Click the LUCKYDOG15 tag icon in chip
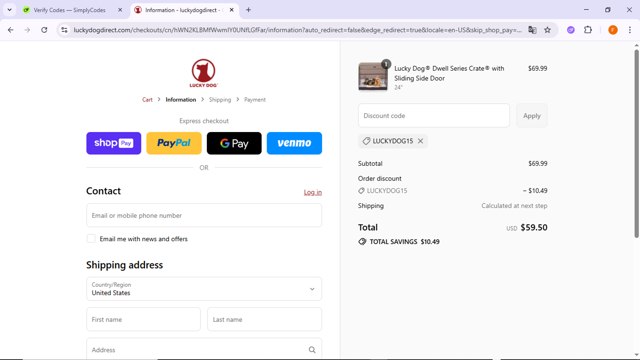This screenshot has width=640, height=360. click(x=366, y=141)
